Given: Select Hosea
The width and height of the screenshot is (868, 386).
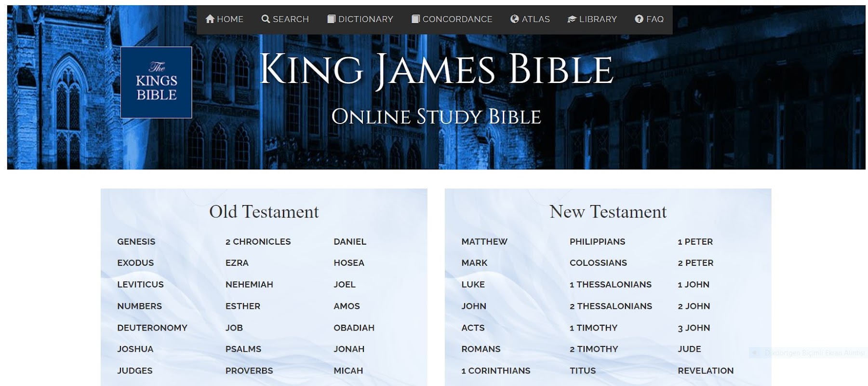Looking at the screenshot, I should 349,263.
